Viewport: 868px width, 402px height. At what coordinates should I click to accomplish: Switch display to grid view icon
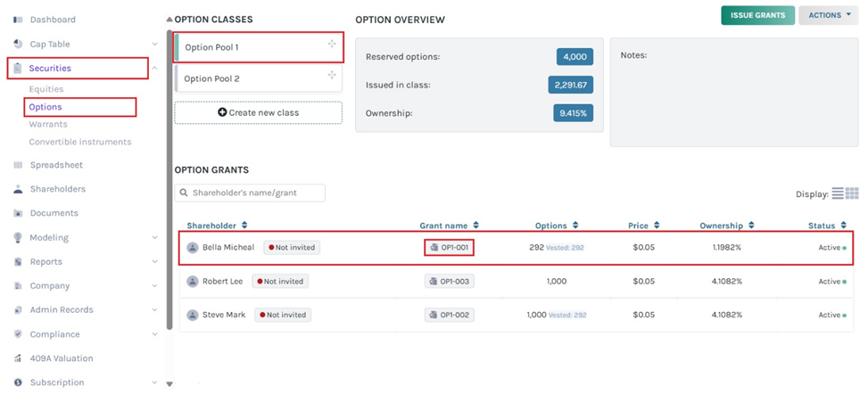[852, 193]
